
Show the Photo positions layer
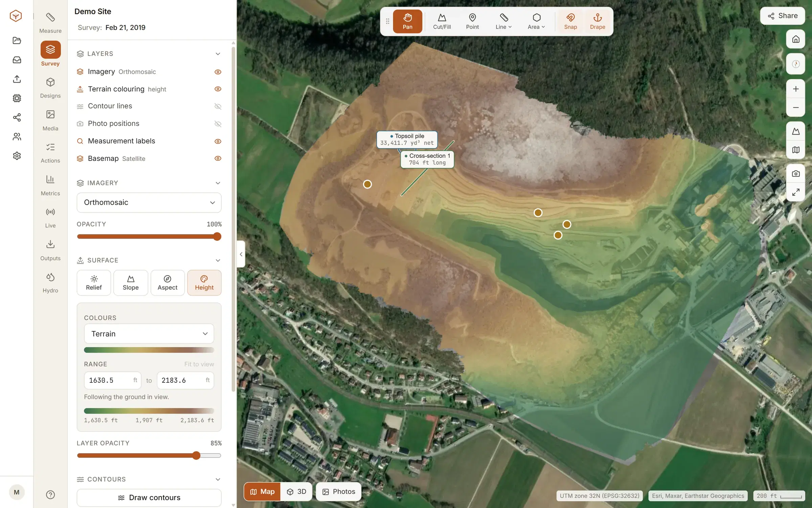point(218,124)
